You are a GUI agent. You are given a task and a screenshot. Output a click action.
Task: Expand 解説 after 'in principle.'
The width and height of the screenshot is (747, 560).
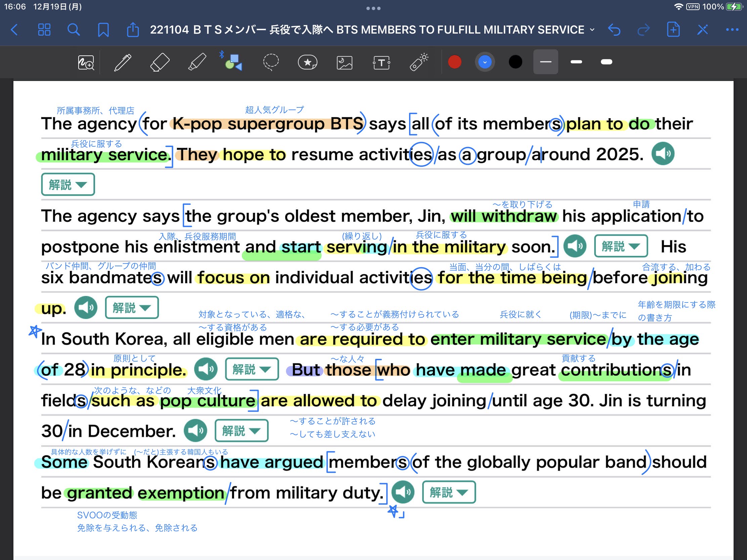coord(252,369)
